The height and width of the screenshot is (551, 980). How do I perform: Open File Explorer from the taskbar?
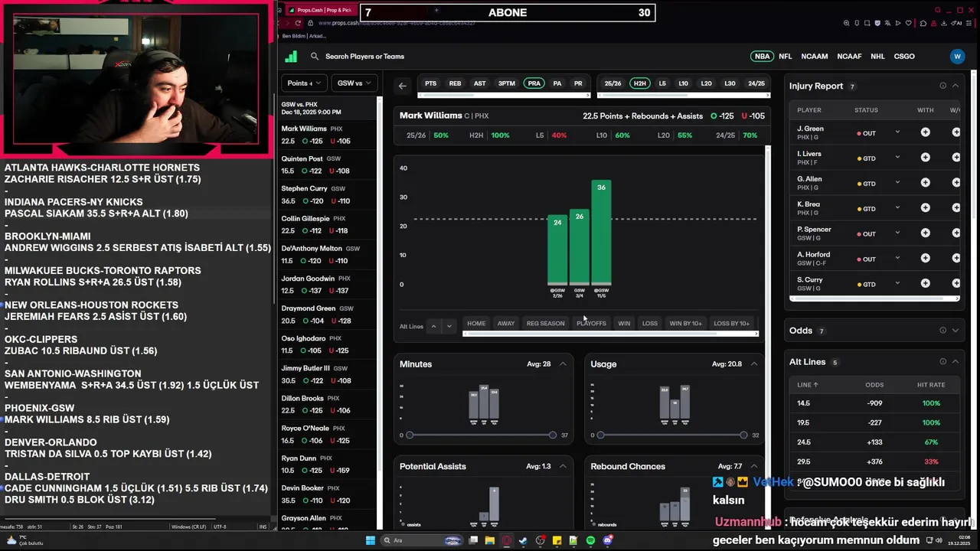click(490, 540)
